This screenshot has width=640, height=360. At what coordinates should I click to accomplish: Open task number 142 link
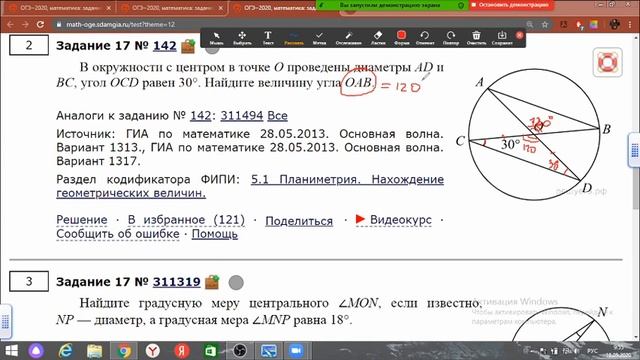[164, 45]
